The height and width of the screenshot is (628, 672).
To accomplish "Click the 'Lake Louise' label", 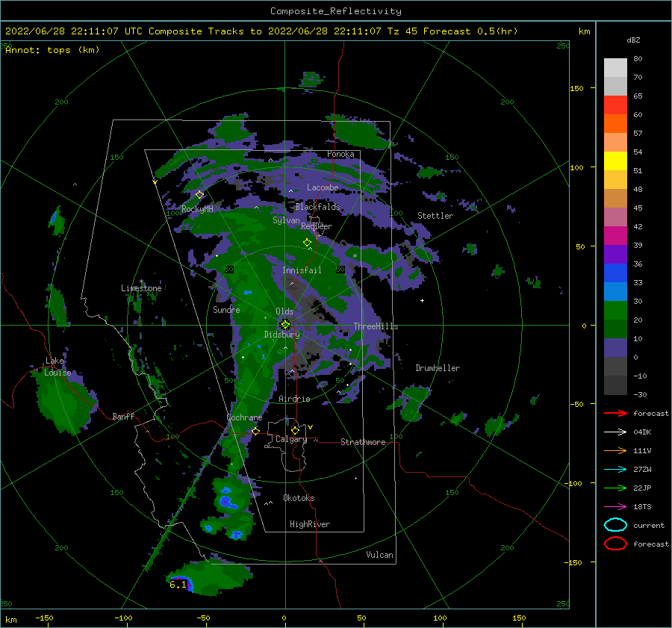I will [57, 367].
